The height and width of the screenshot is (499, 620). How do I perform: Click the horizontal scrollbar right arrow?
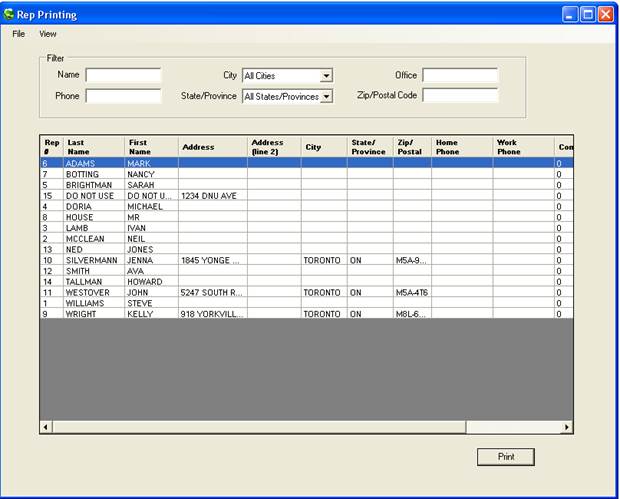tap(567, 427)
